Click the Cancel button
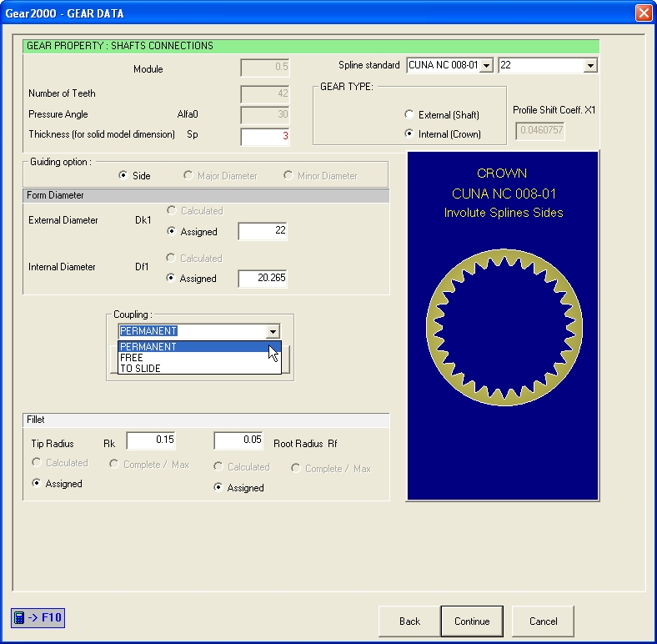 tap(543, 621)
